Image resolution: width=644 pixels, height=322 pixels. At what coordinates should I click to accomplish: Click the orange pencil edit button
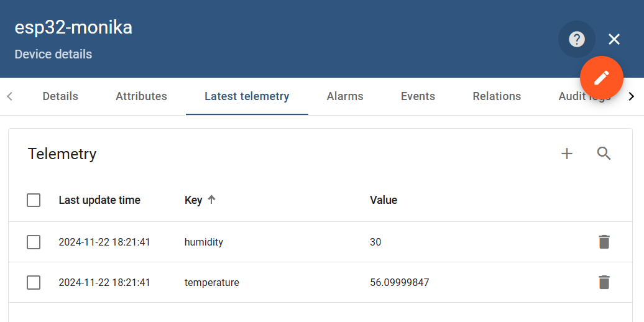point(601,78)
